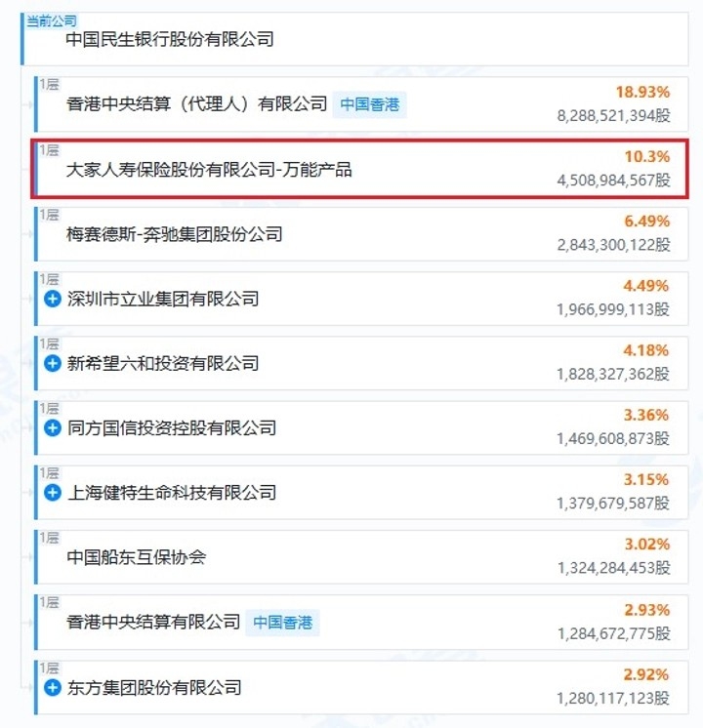Viewport: 703px width, 728px height.
Task: Expand 东方集团股份有限公司 plus icon
Action: point(53,688)
